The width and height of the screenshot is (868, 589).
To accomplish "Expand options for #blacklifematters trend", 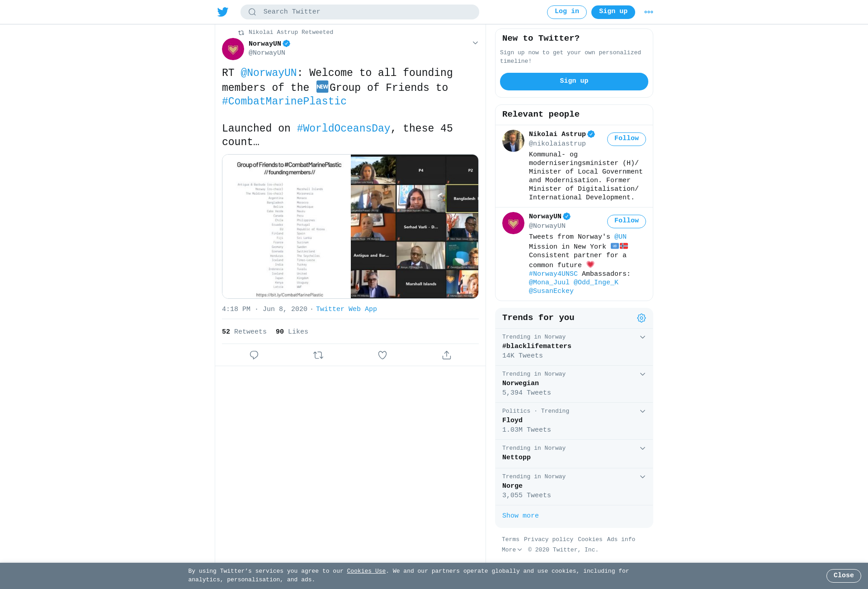I will pos(642,337).
